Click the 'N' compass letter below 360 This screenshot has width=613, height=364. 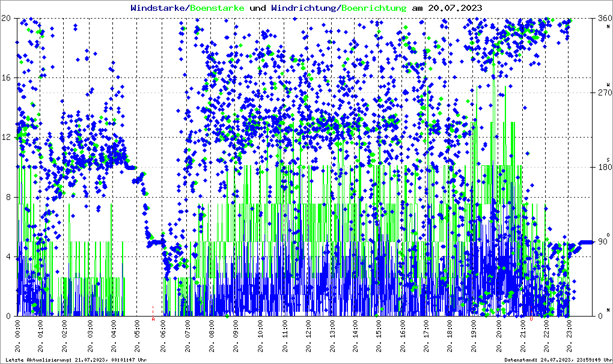pos(608,26)
